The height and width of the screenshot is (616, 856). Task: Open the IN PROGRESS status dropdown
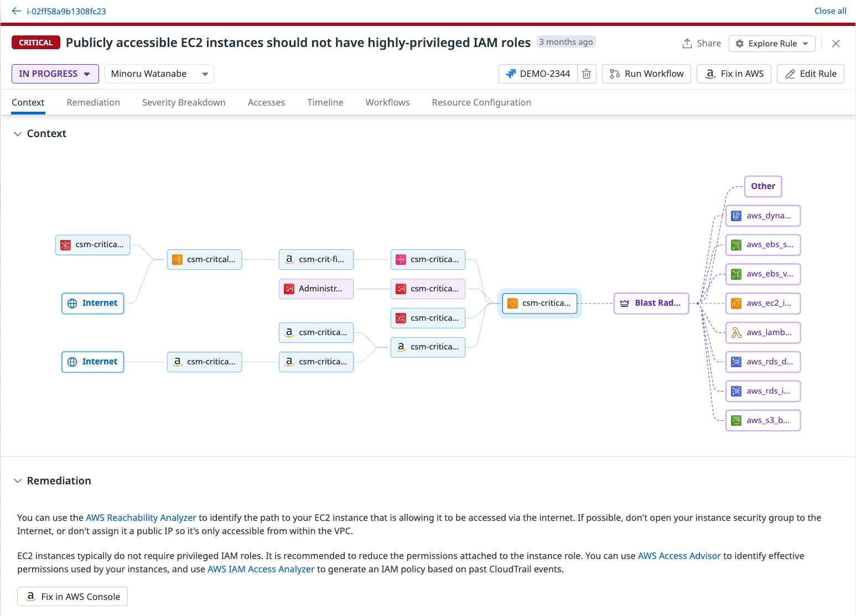pyautogui.click(x=55, y=73)
